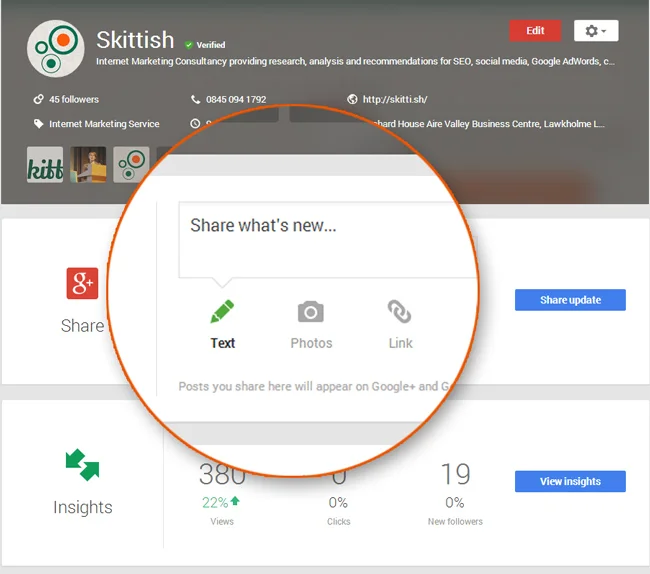Click the Share what's new input field
This screenshot has height=574, width=650.
[x=327, y=240]
